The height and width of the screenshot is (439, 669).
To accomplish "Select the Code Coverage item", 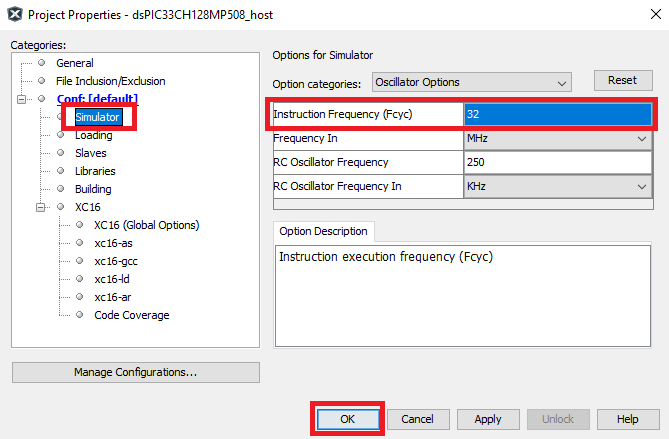I will pos(132,315).
